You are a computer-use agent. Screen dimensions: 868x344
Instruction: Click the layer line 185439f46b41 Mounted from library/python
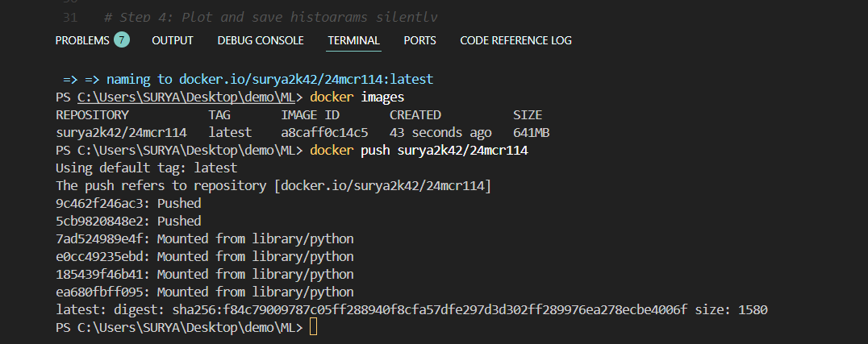pos(205,275)
